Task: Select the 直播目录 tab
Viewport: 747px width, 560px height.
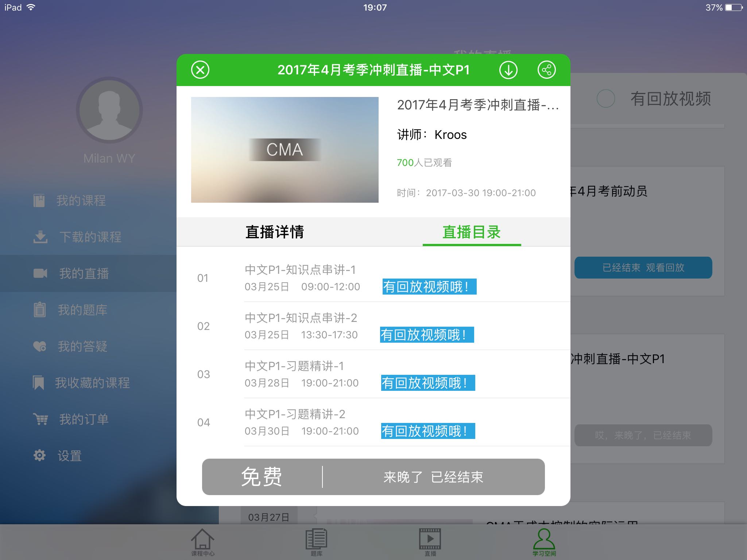Action: pyautogui.click(x=471, y=232)
